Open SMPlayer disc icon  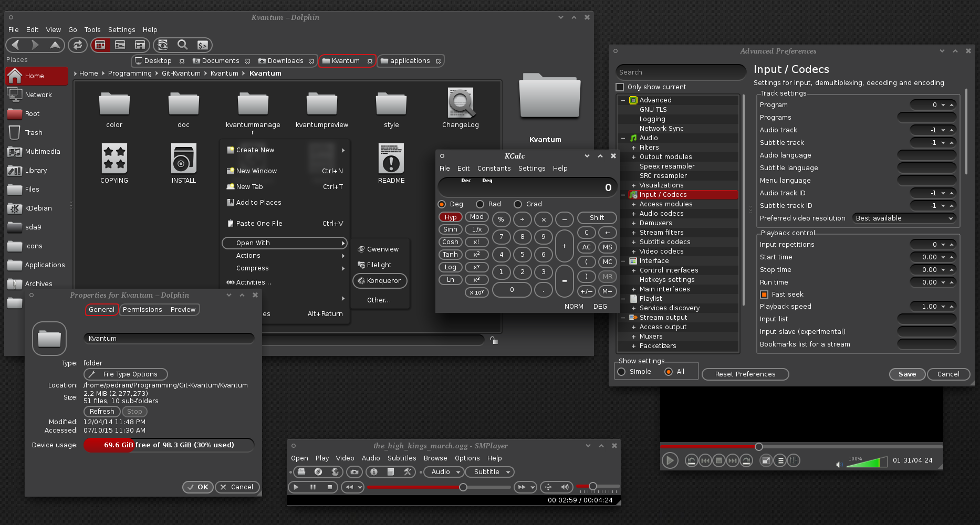coord(318,472)
